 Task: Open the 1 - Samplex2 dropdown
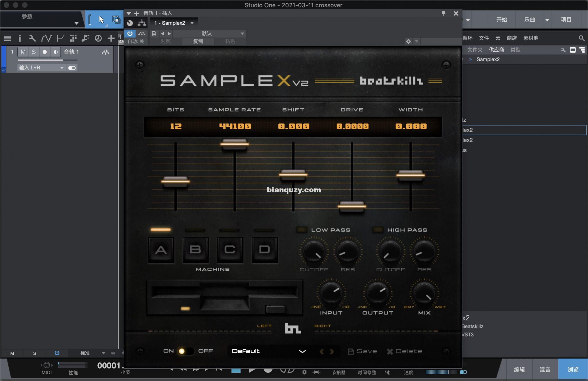pyautogui.click(x=174, y=23)
